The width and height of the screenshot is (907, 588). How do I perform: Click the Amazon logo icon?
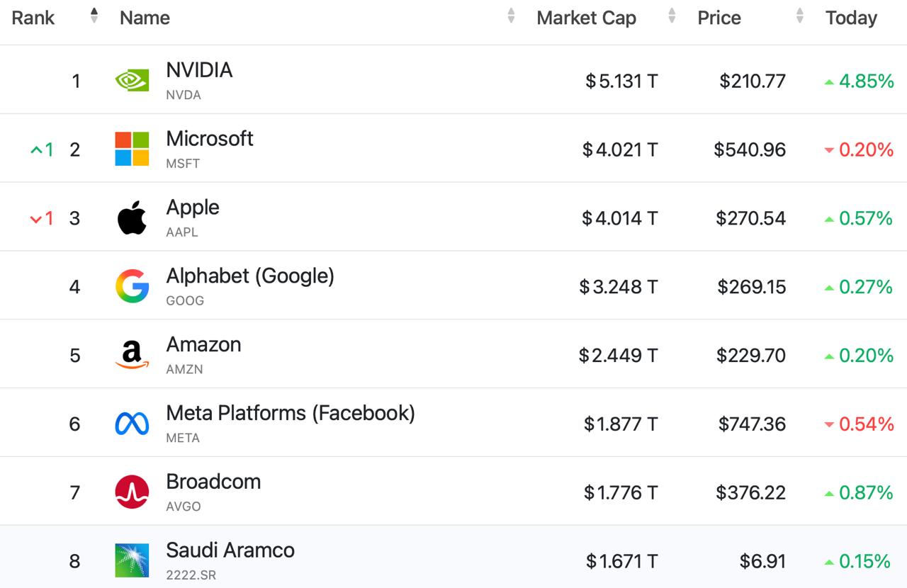[132, 355]
